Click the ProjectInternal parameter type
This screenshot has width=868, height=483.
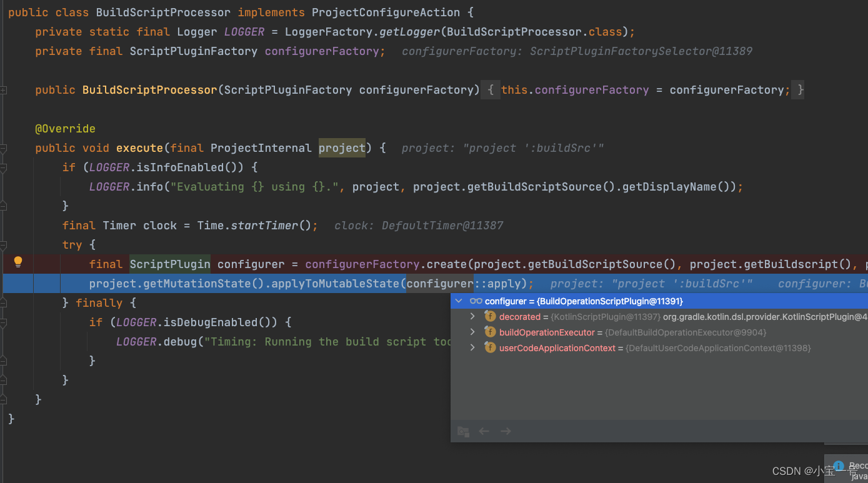261,148
